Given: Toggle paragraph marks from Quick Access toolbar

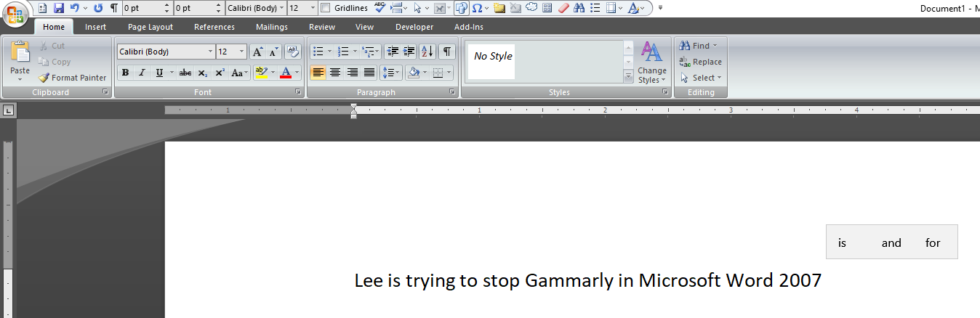Looking at the screenshot, I should [114, 8].
